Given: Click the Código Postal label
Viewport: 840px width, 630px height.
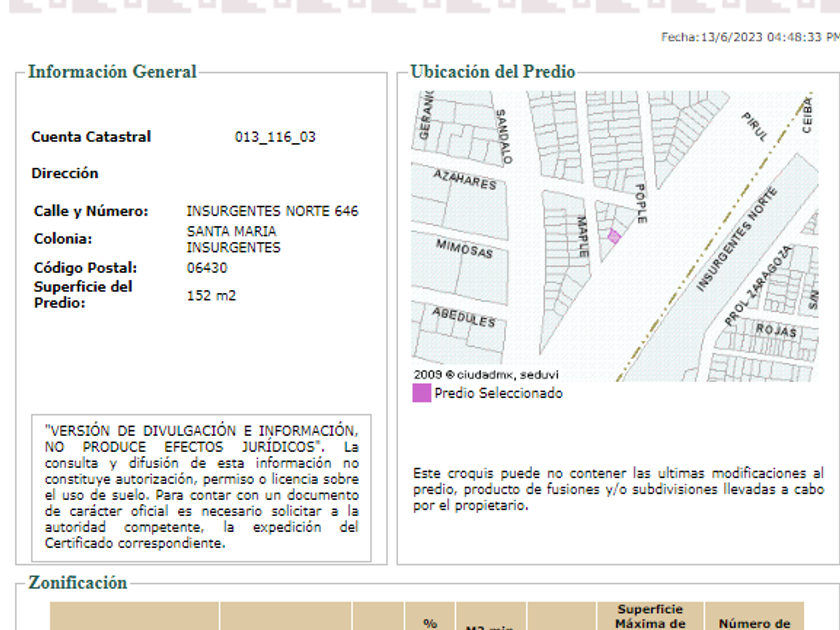Looking at the screenshot, I should tap(85, 268).
